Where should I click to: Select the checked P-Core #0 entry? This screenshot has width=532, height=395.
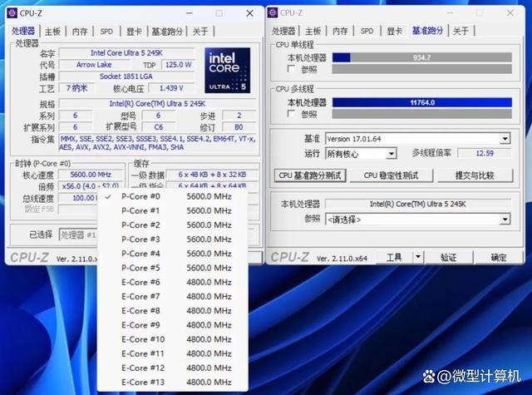(140, 197)
